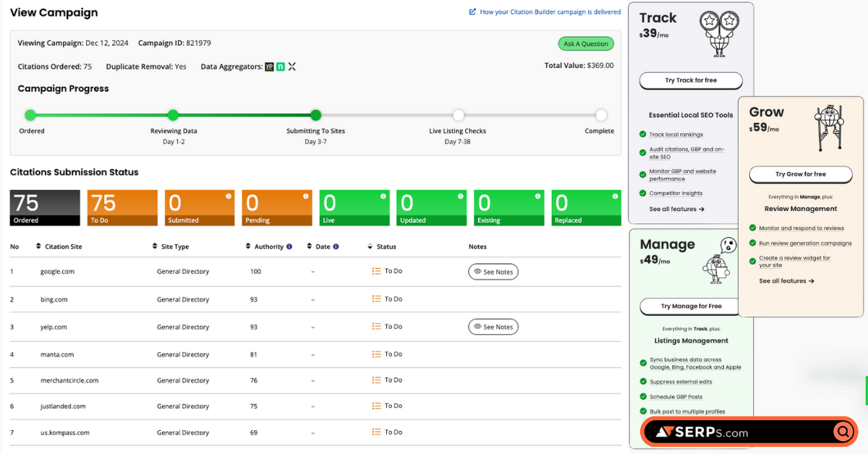868x454 pixels.
Task: Open How your Citation Builder campaign is delivered
Action: 550,12
